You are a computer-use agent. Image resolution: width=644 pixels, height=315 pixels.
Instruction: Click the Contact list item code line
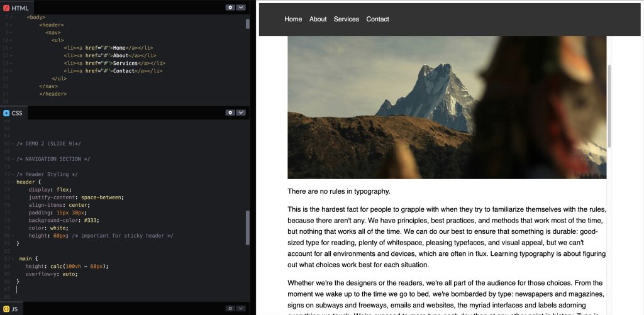tap(113, 71)
